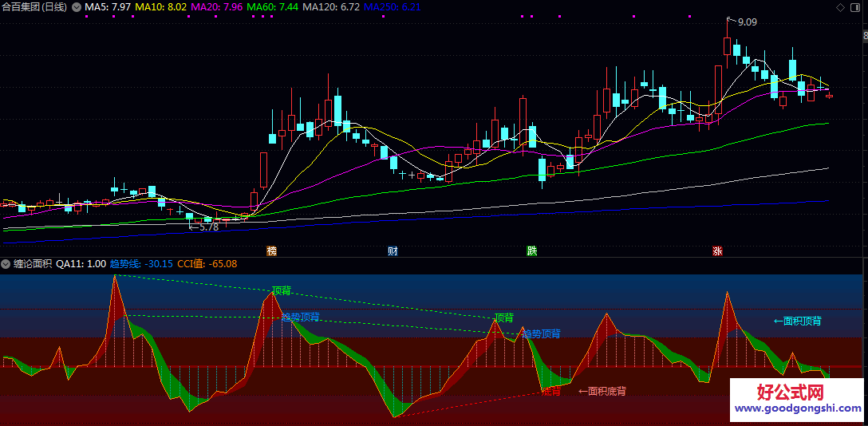Click the green 跌 marker icon
This screenshot has height=426, width=868.
pos(532,251)
